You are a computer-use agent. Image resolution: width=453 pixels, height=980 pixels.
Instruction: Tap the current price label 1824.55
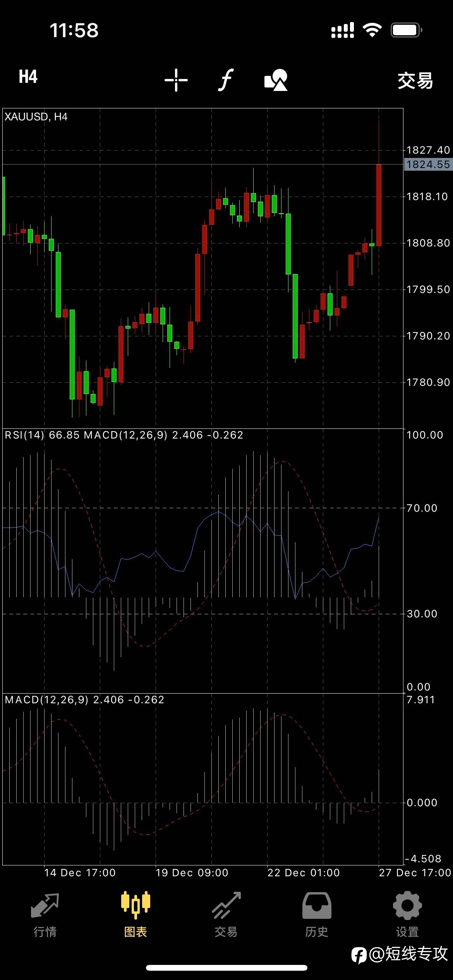(x=428, y=164)
